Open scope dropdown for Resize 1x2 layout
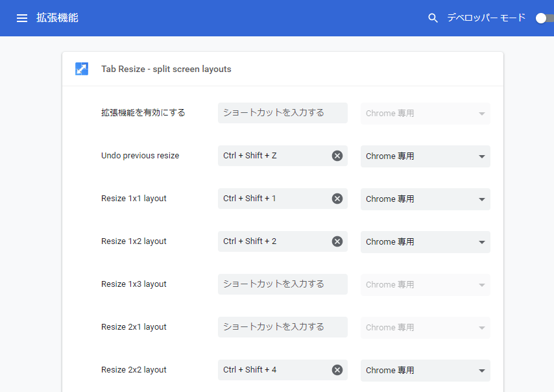 [x=426, y=242]
